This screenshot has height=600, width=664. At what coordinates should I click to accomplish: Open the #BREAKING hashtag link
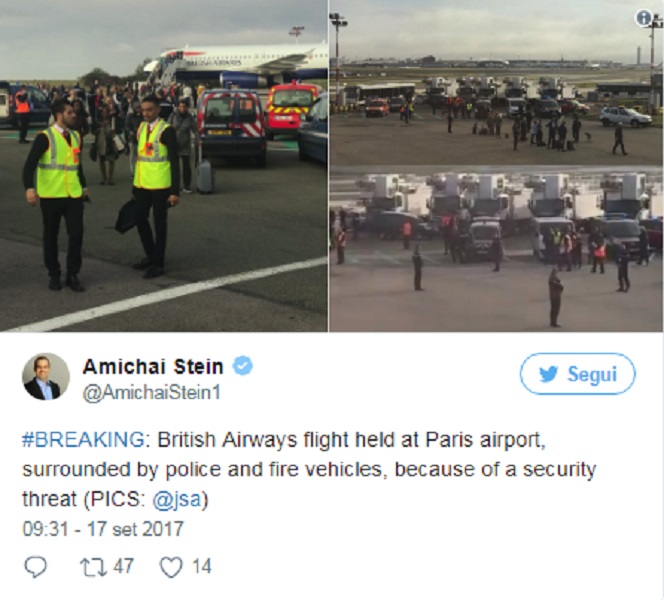pyautogui.click(x=83, y=440)
